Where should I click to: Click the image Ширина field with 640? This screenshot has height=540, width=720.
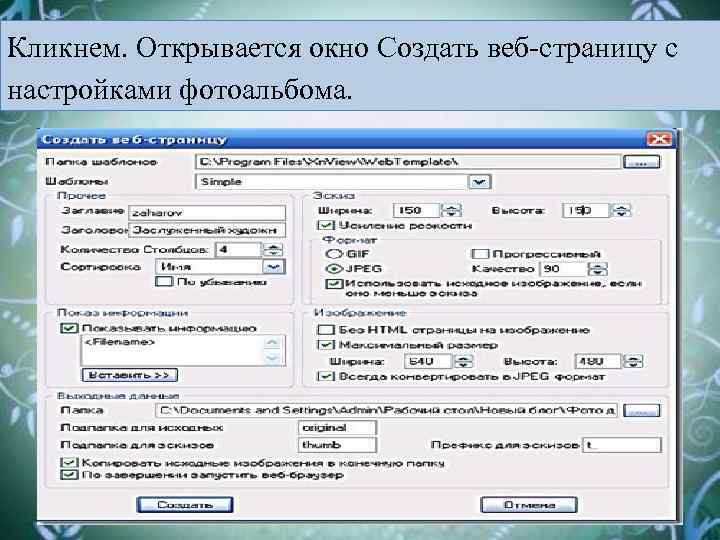click(x=428, y=361)
